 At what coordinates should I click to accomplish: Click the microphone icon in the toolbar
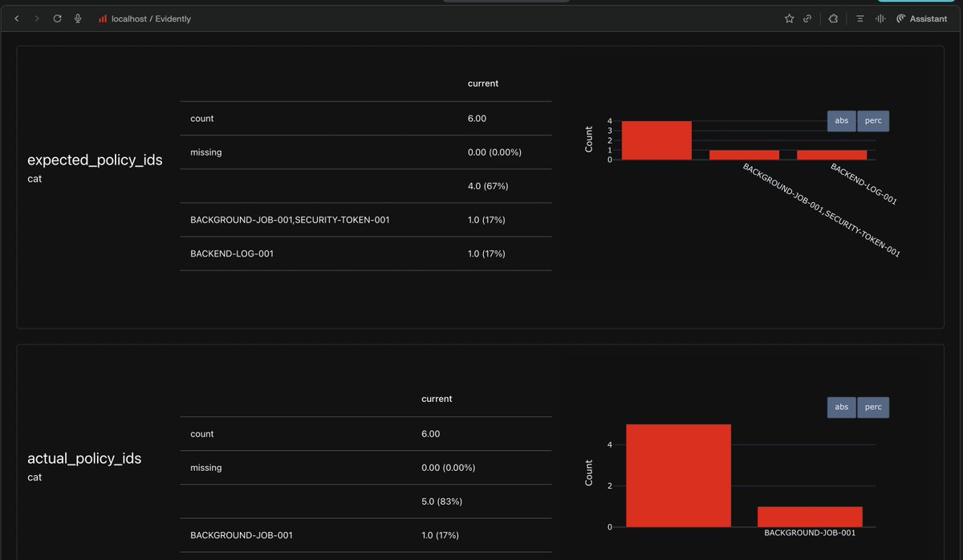[78, 18]
